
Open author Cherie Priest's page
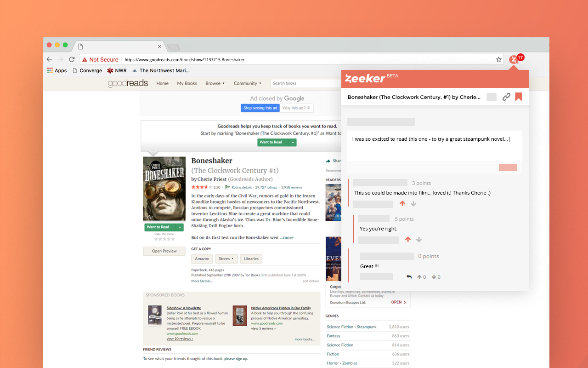212,179
